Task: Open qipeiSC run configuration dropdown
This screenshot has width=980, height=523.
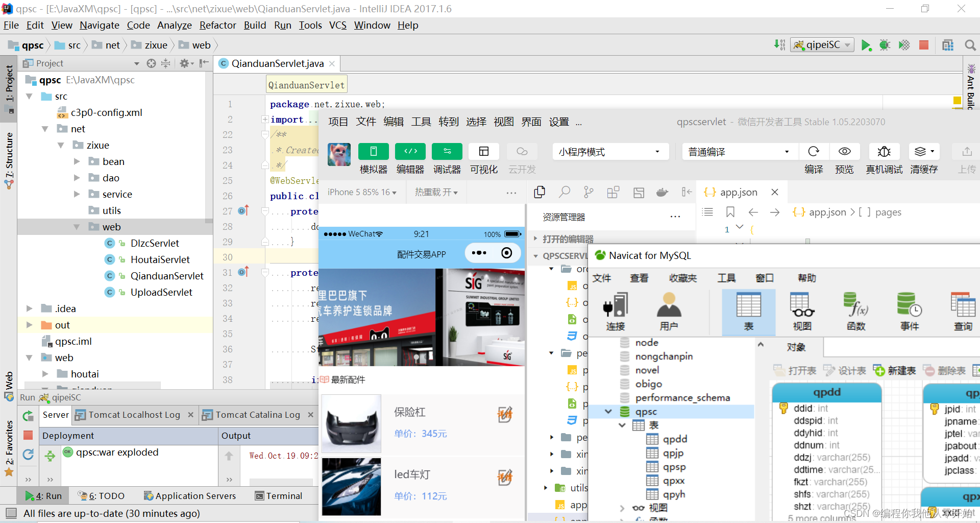Action: coord(822,45)
